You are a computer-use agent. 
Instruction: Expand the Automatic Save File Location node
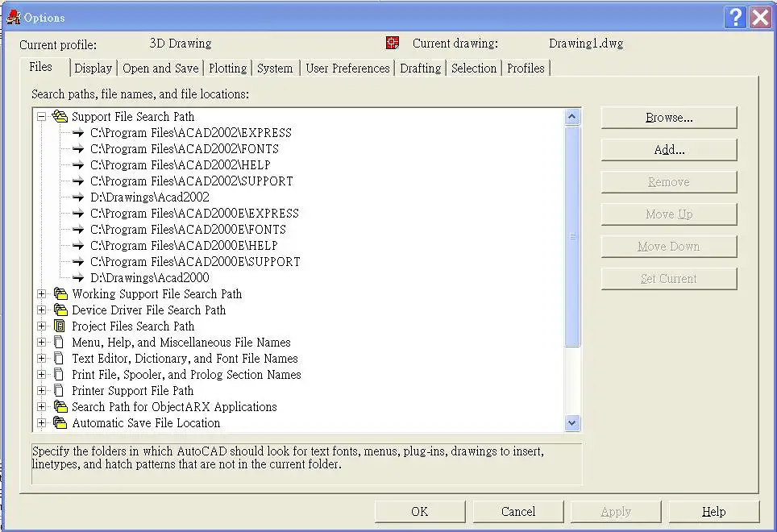coord(42,423)
